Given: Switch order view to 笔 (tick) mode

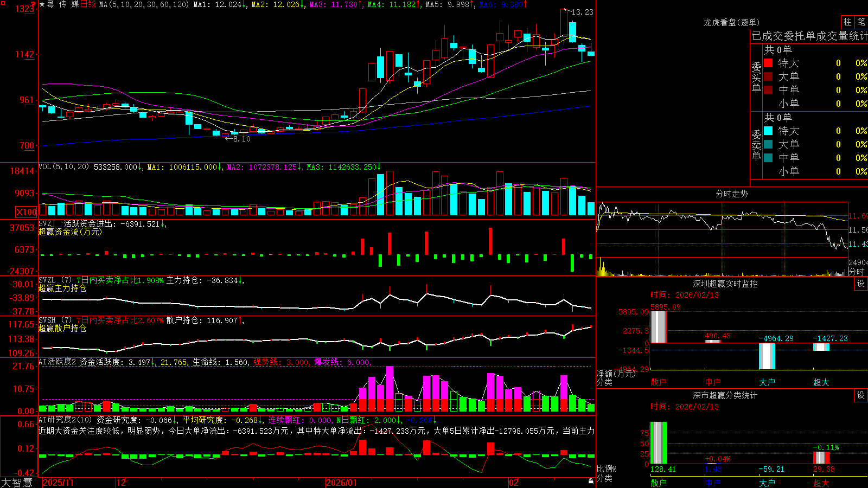Looking at the screenshot, I should point(861,22).
